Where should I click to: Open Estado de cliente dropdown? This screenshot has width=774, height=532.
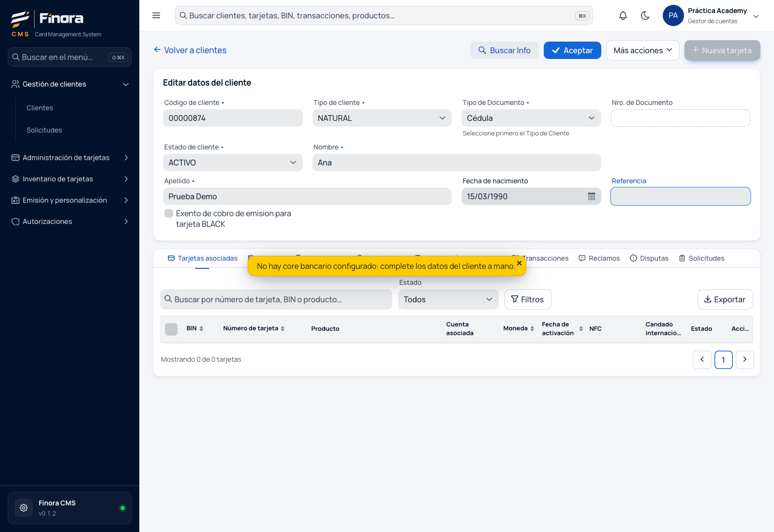233,163
